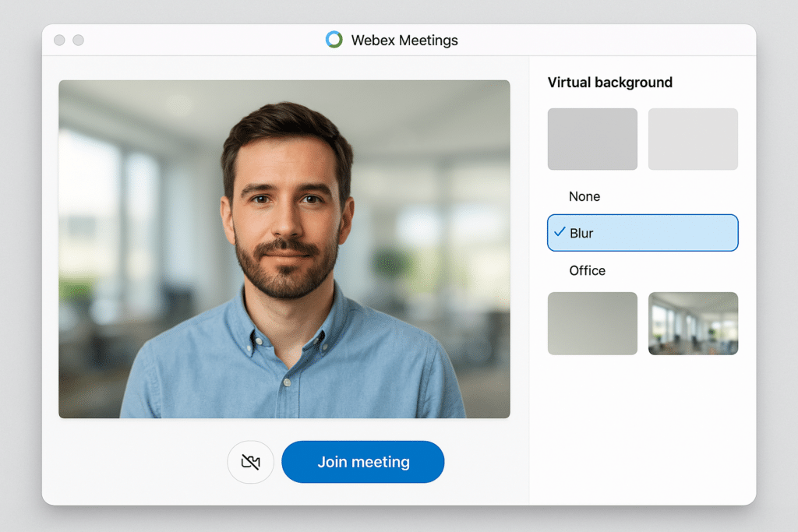Pick the dark gray thumbnail under Virtual background

coord(592,139)
